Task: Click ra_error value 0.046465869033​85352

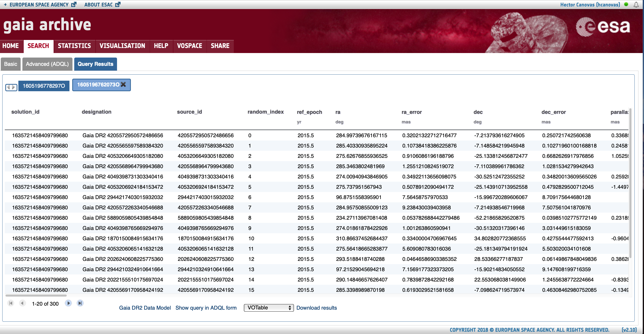Action: point(429,259)
